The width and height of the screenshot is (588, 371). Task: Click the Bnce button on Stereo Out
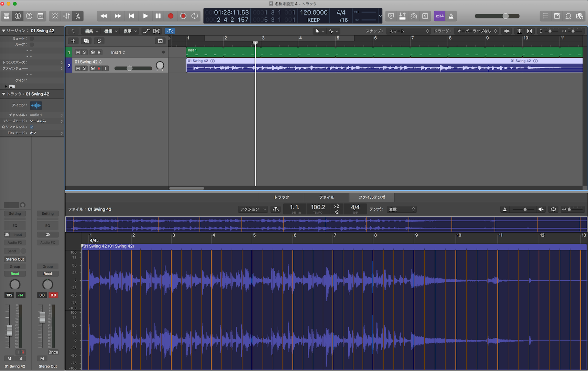(53, 352)
